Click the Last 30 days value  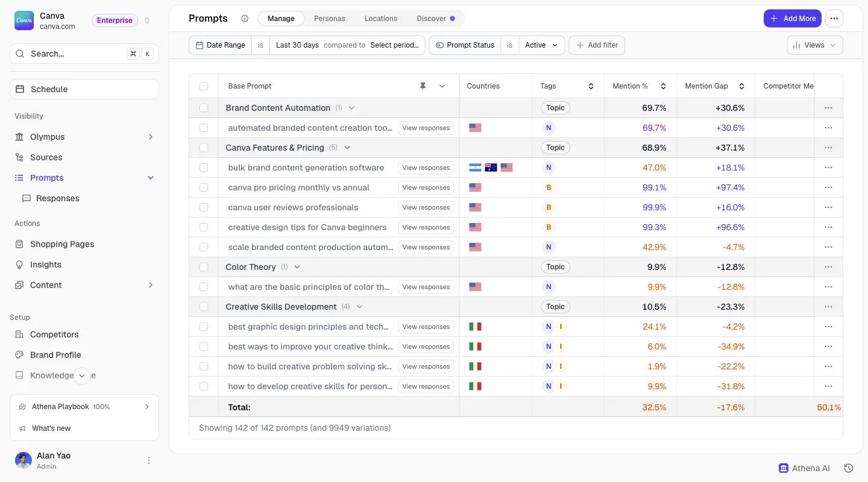click(297, 45)
